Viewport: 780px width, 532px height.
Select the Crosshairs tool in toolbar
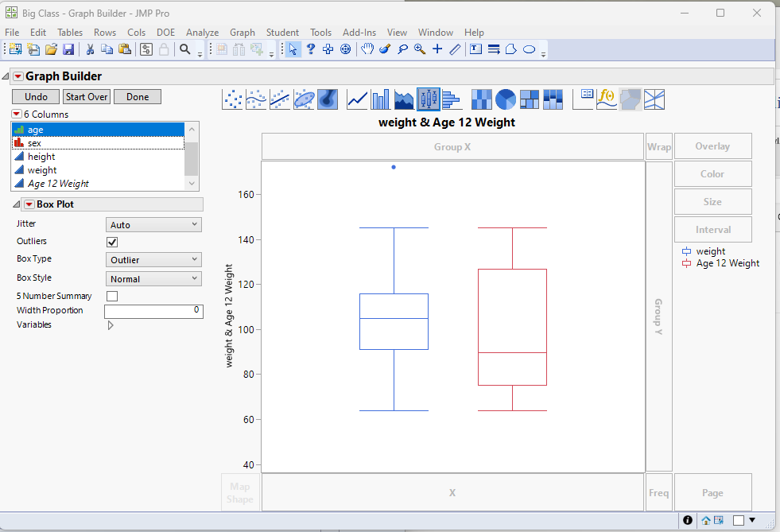click(437, 49)
